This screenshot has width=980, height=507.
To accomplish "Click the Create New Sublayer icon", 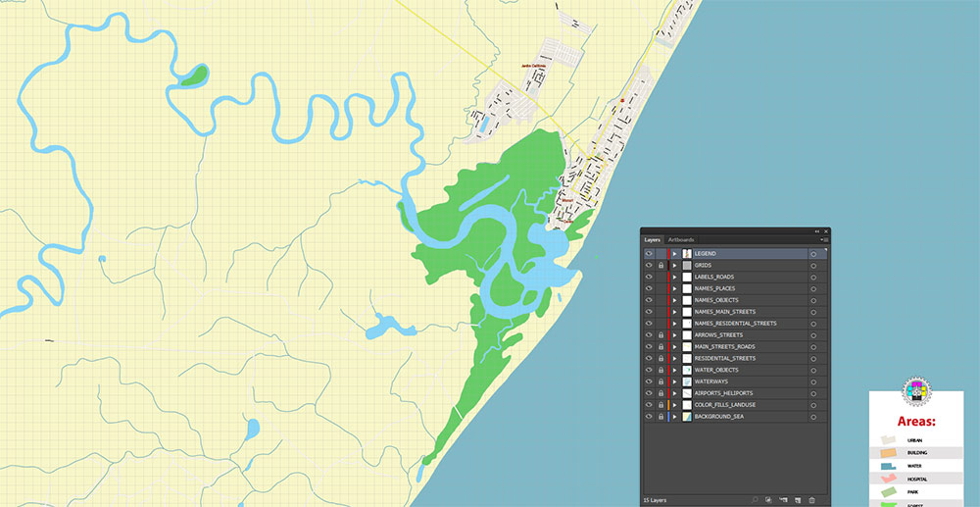I will point(783,500).
